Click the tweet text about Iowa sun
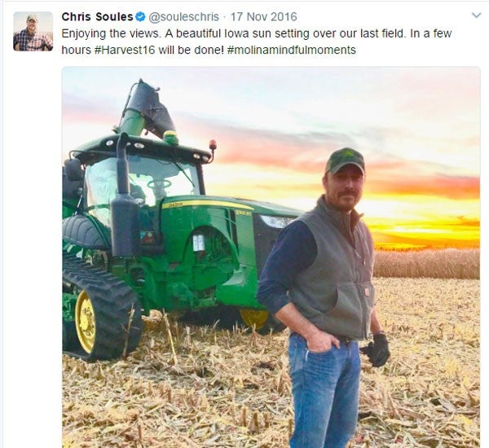 coord(244,33)
